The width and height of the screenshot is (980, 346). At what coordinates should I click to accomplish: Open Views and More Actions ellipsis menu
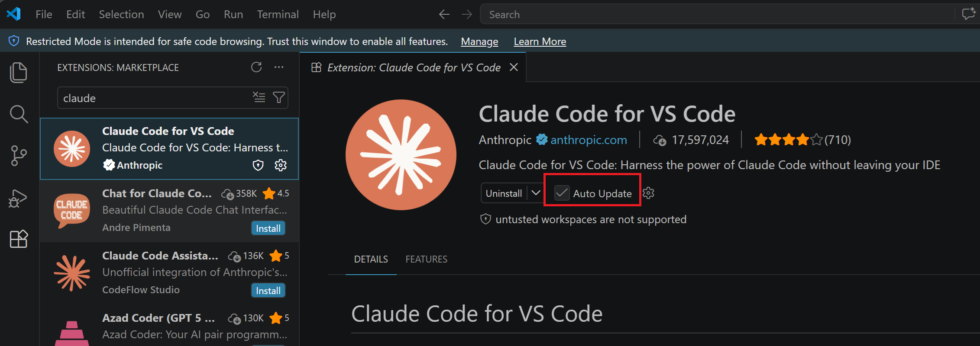pos(279,67)
